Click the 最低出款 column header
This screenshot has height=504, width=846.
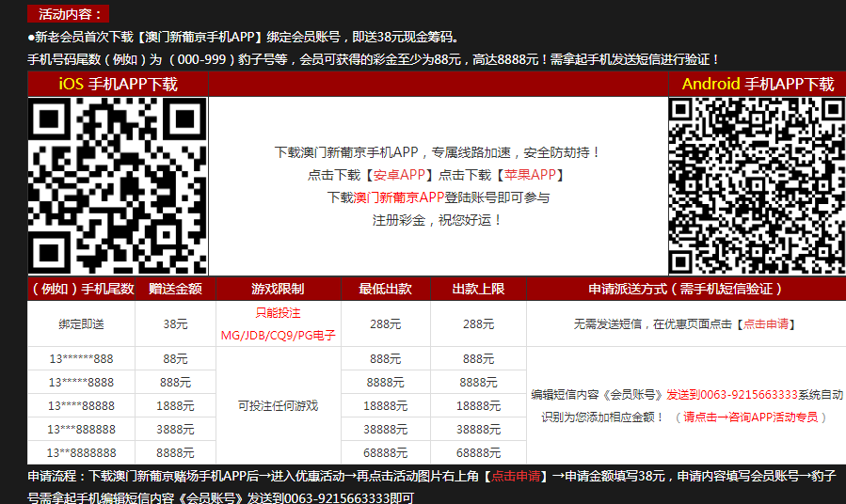coord(385,289)
